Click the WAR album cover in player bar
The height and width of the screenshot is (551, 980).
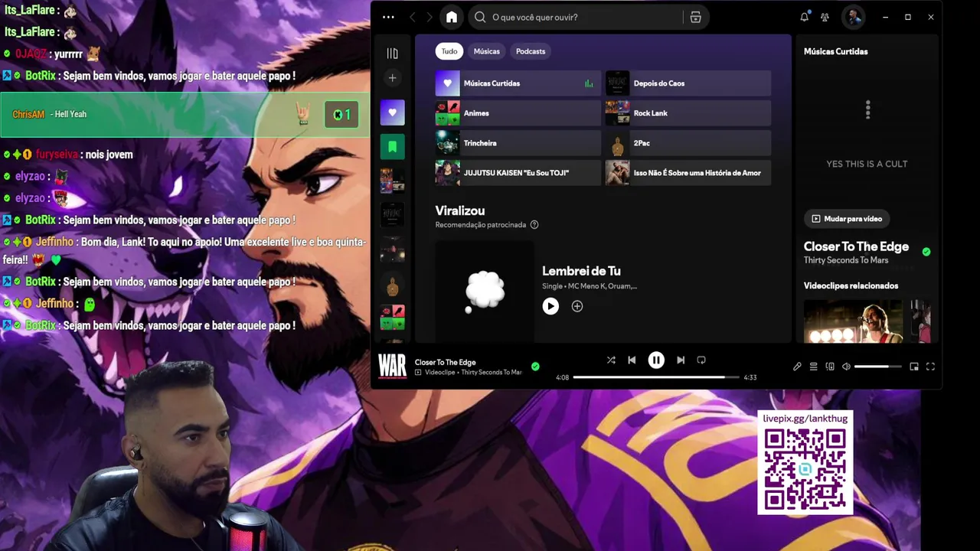click(392, 366)
